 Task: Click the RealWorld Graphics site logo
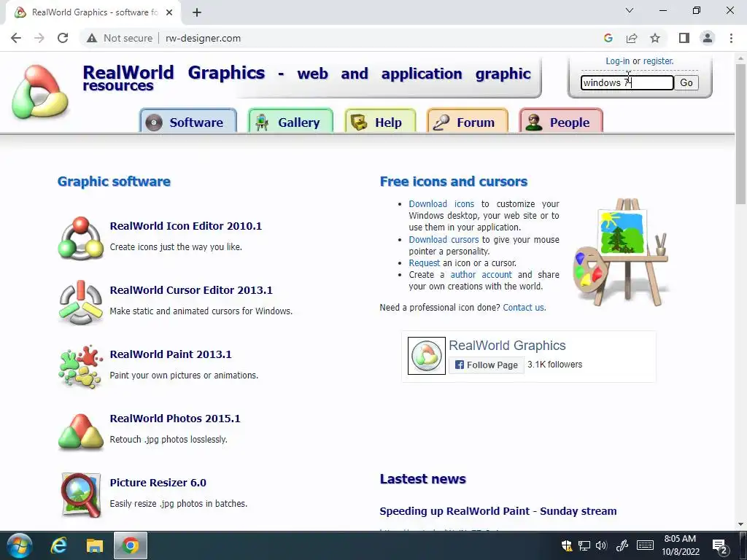pos(40,91)
